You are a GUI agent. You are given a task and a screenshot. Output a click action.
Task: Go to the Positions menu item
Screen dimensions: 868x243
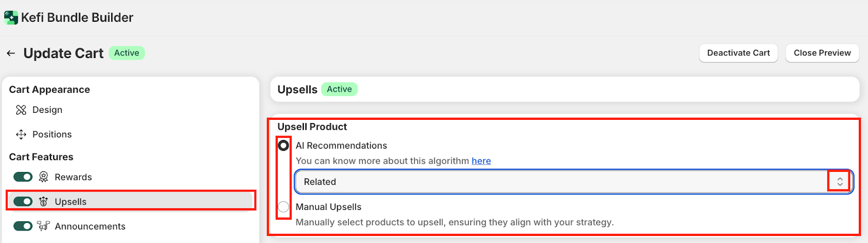tap(52, 135)
